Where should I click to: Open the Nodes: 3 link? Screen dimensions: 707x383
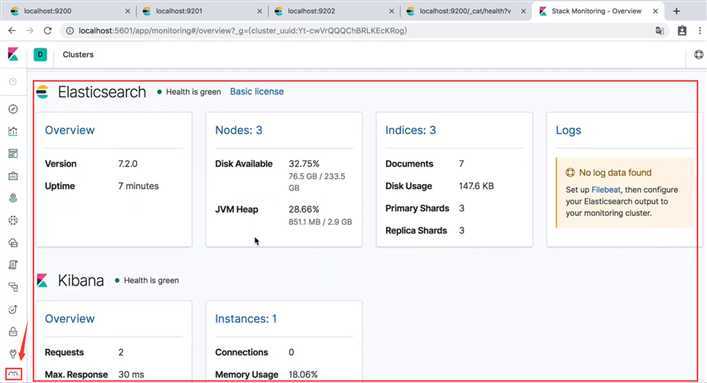[239, 130]
